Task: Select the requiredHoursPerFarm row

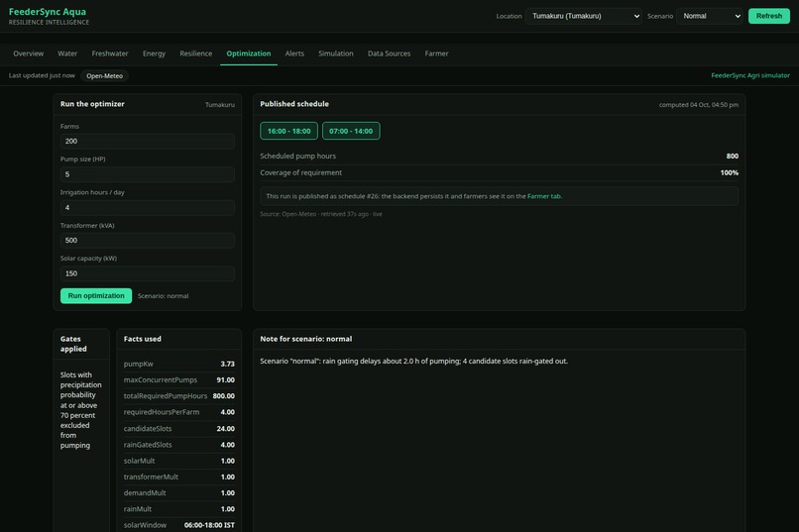Action: [178, 412]
